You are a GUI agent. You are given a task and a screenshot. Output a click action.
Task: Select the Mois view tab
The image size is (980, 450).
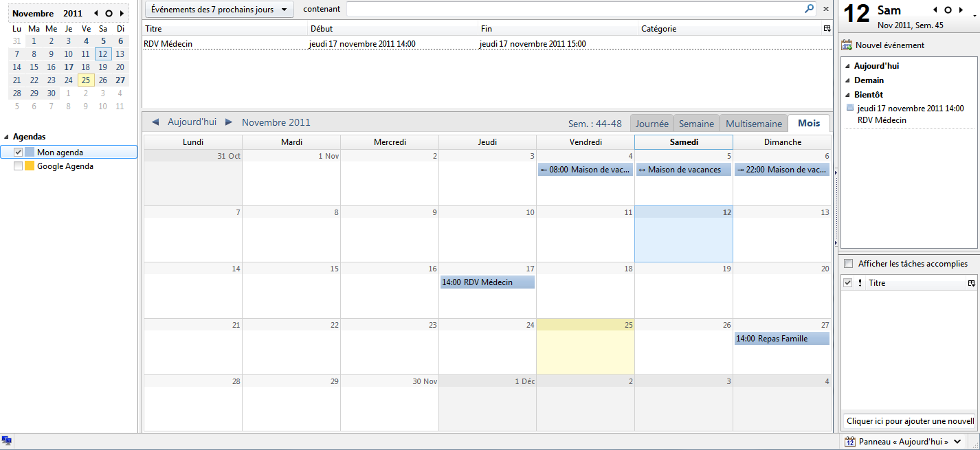pos(809,123)
